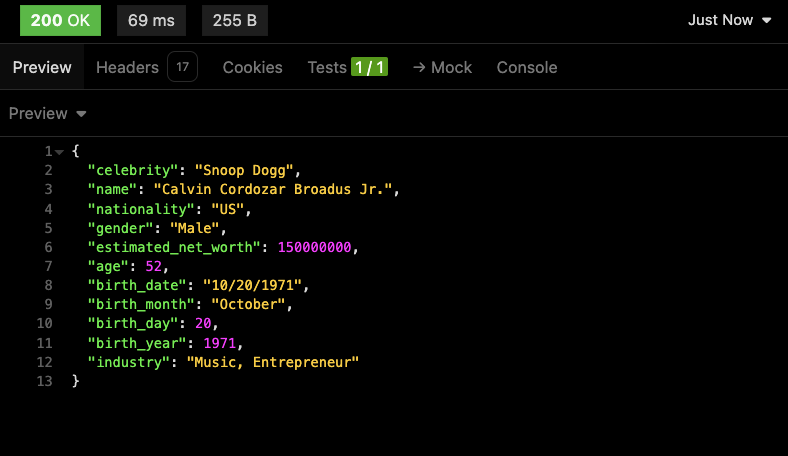Click the 200 OK status badge

click(60, 21)
